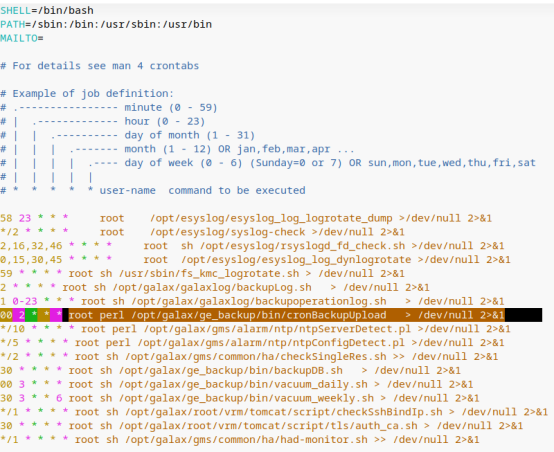
Task: Click '*/10' interval on ntpServerDetect line
Action: [x=12, y=329]
